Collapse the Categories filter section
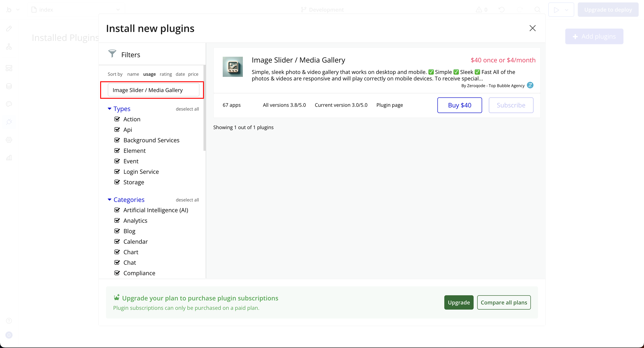The height and width of the screenshot is (348, 644). click(x=110, y=200)
